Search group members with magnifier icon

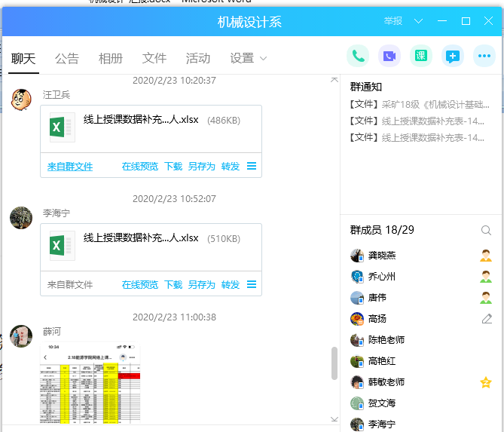[487, 230]
